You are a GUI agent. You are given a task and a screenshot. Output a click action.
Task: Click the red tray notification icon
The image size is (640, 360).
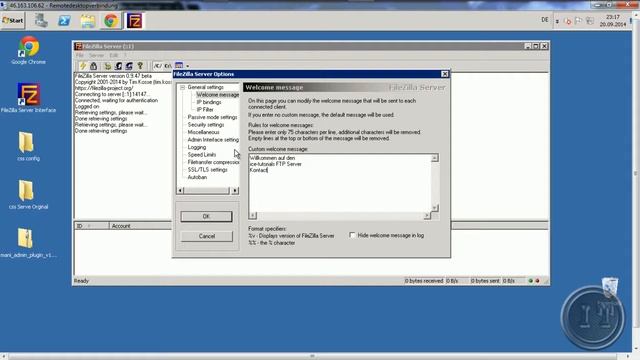click(568, 21)
